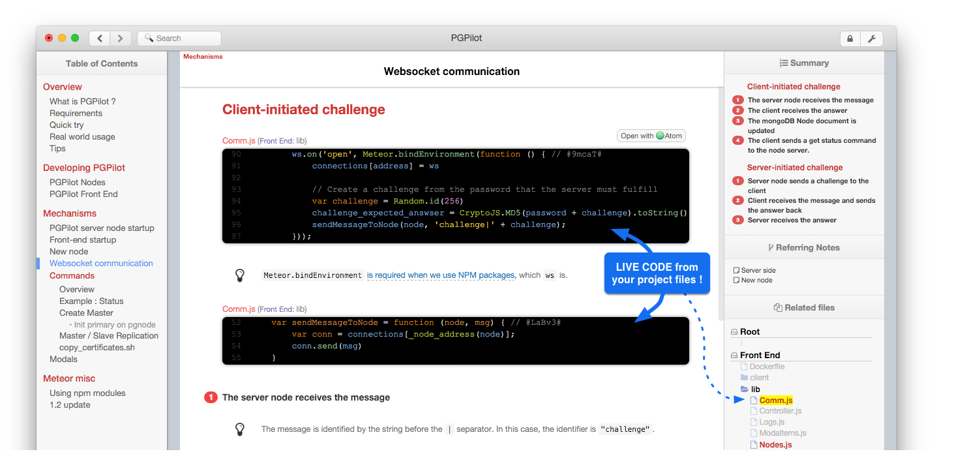980x456 pixels.
Task: Open the Mechanisms breadcrumb label
Action: coord(203,57)
